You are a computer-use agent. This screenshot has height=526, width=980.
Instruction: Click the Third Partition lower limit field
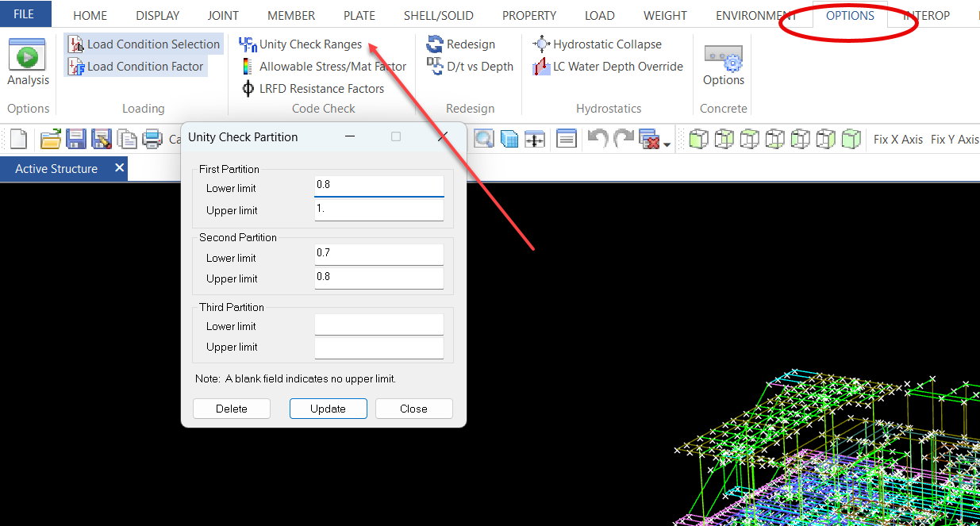[379, 324]
